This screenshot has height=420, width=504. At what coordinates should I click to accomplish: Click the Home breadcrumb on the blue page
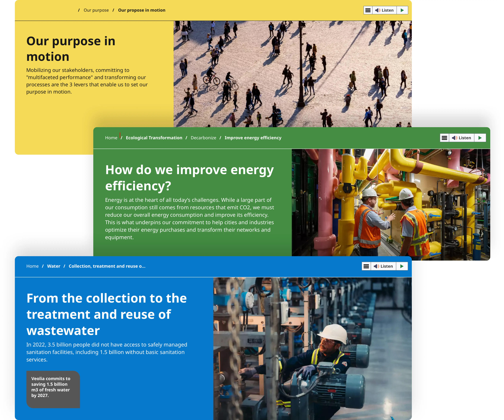(32, 266)
